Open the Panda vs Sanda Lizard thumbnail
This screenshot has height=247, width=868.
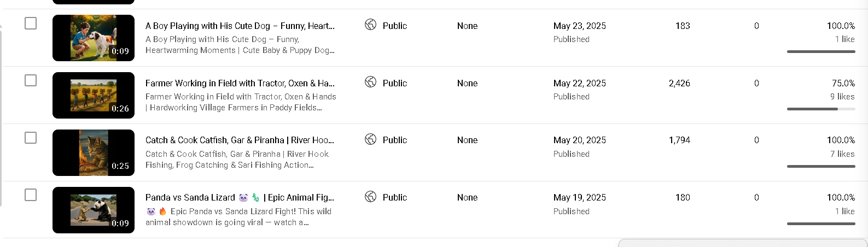94,210
